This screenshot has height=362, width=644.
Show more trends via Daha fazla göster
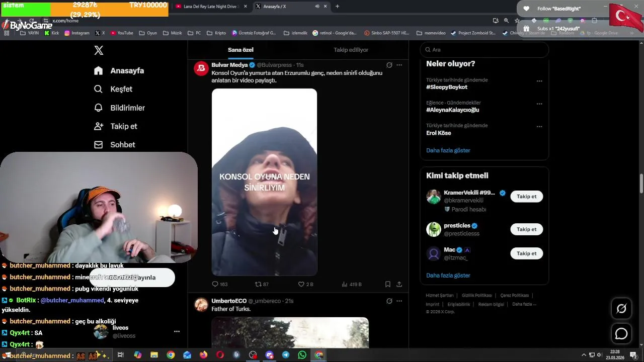tap(448, 150)
